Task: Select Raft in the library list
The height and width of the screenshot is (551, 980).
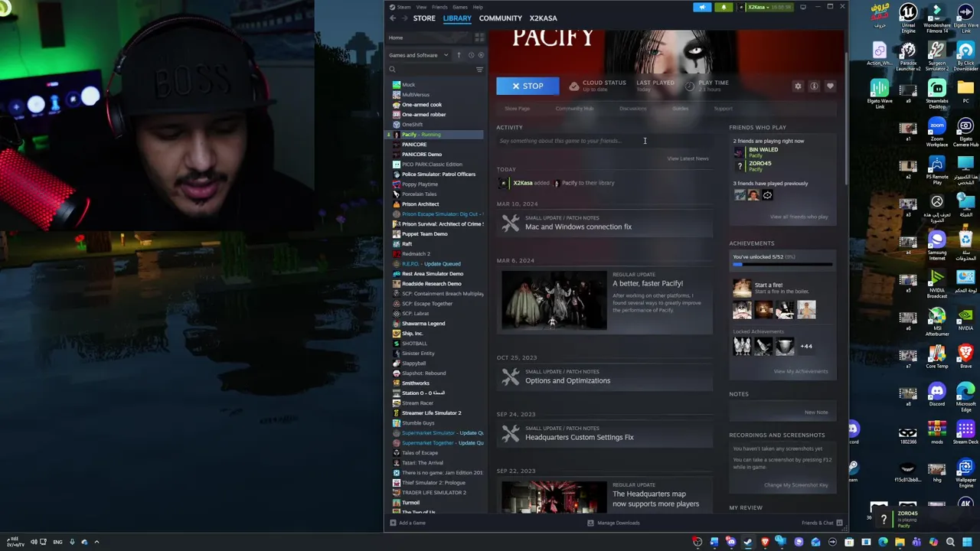Action: (x=407, y=244)
